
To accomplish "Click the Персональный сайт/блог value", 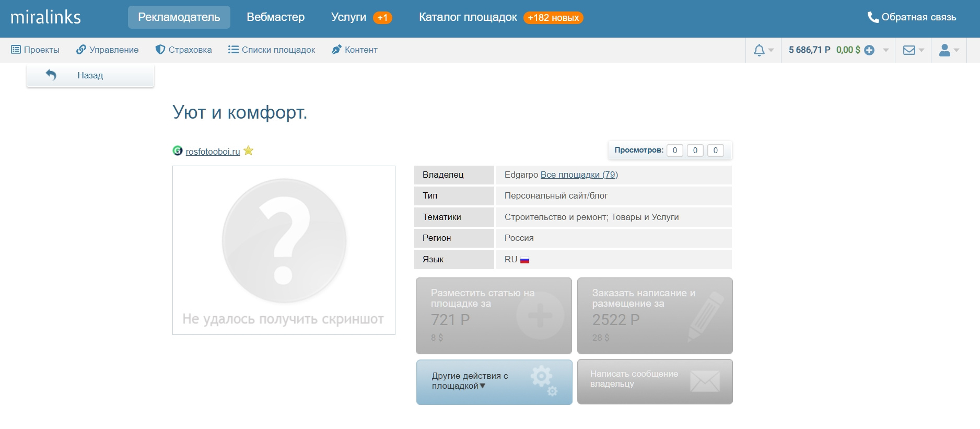I will coord(556,196).
